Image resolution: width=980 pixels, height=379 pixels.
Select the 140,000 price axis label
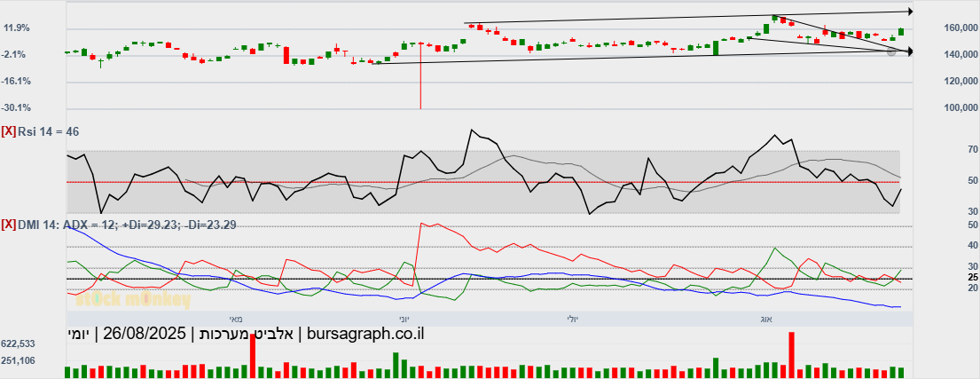pos(960,55)
